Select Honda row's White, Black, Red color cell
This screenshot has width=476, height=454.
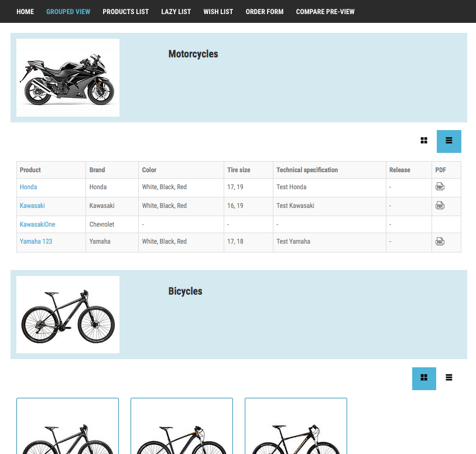182,187
